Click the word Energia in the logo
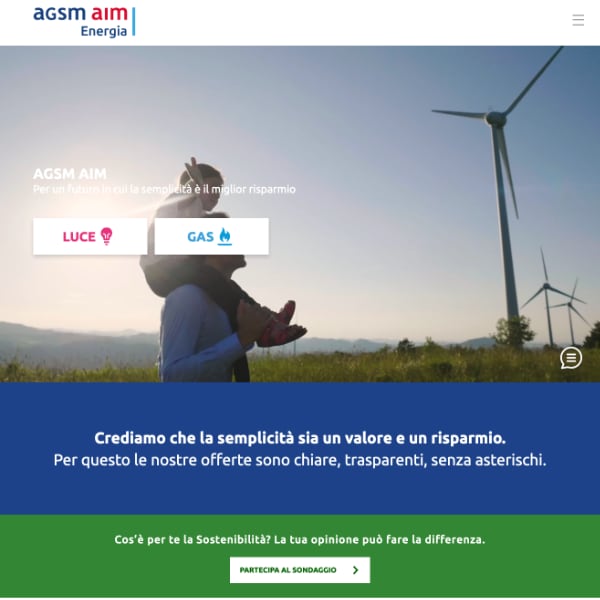Viewport: 600px width, 600px height. click(104, 31)
